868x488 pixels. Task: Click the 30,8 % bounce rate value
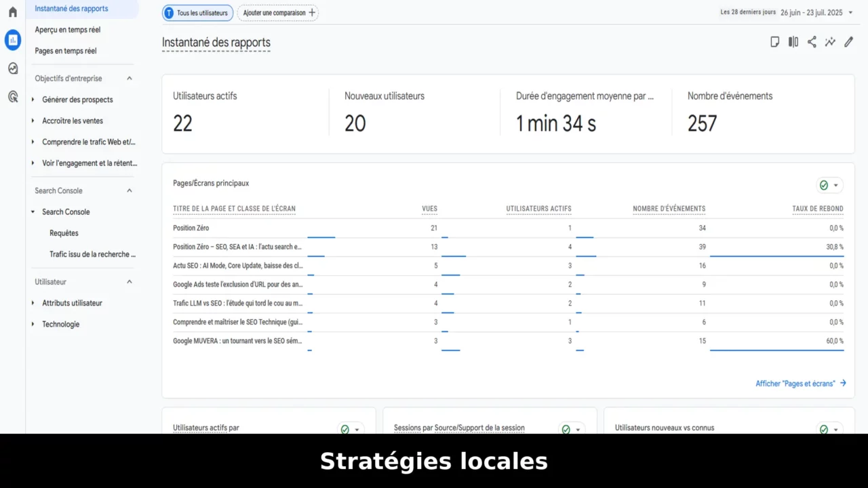[x=835, y=247]
